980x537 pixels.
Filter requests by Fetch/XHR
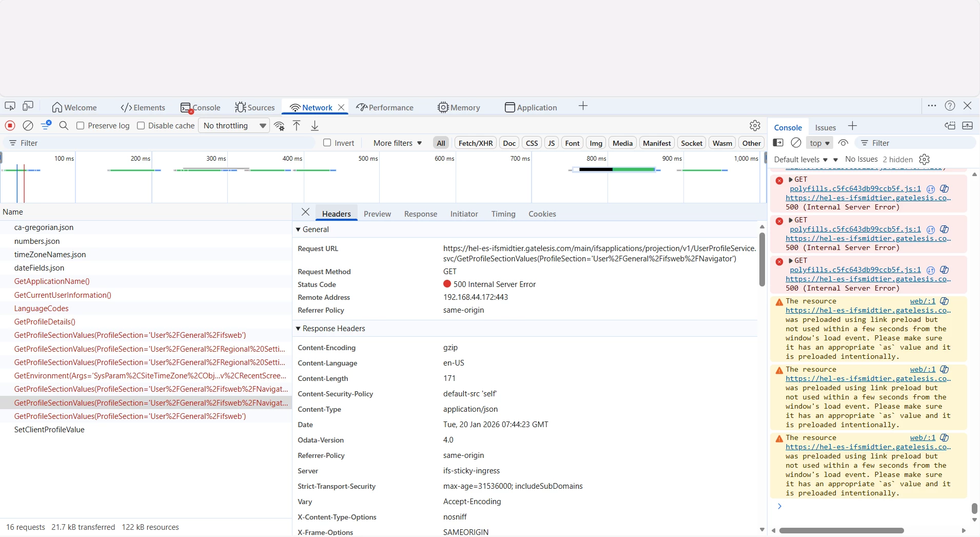[475, 143]
